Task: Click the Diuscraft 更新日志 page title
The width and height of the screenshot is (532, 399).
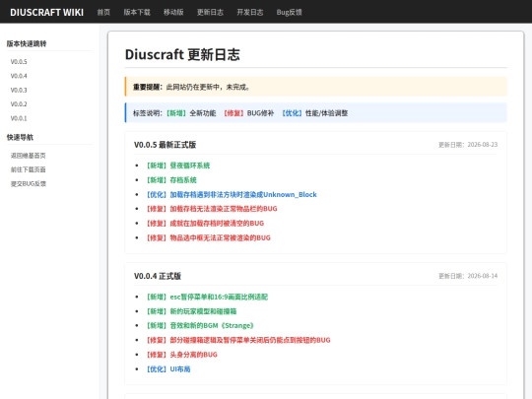Action: (x=182, y=54)
